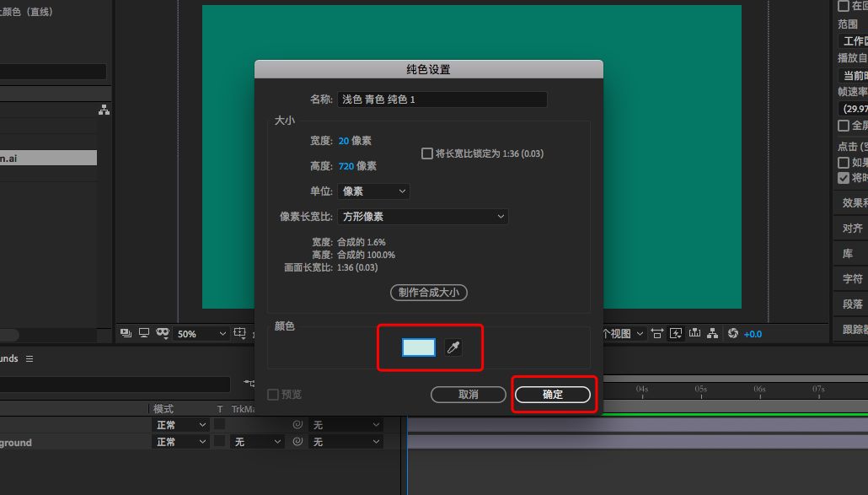
Task: Open the timeline panel menu icon
Action: pos(29,358)
